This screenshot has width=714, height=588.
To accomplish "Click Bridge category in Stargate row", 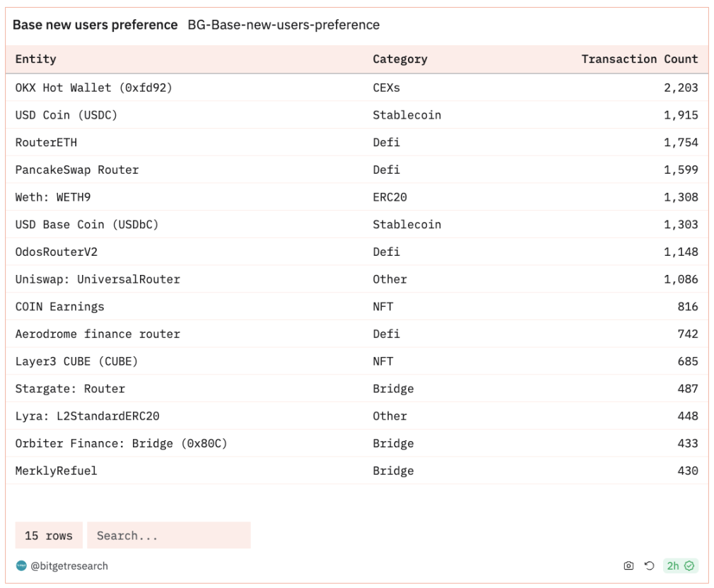I will (393, 389).
